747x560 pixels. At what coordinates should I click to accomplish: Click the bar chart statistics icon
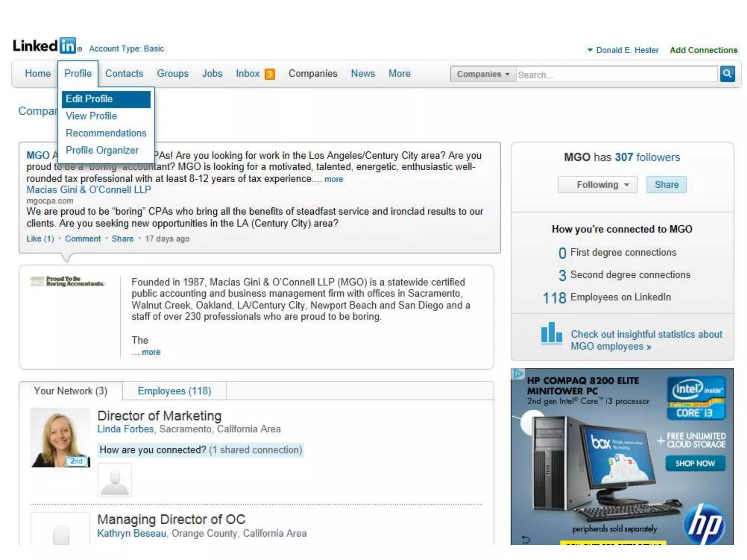[551, 333]
